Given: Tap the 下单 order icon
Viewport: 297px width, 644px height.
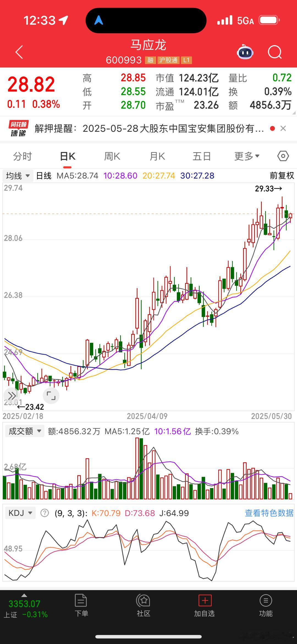Looking at the screenshot, I should pos(81,600).
